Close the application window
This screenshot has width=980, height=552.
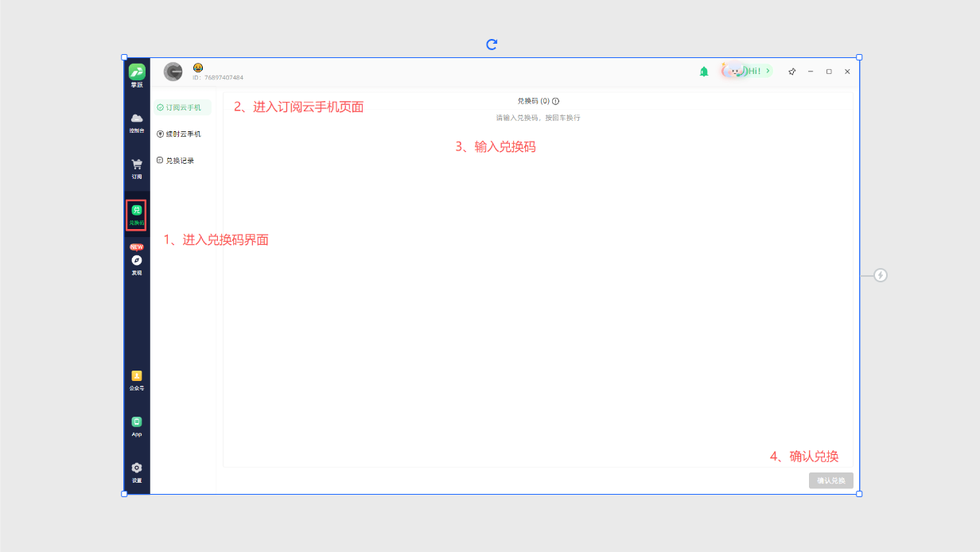[x=847, y=72]
